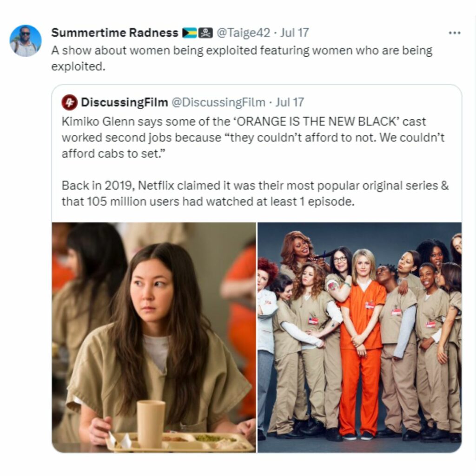Click the Bahamas flag emoji in name
476x476 pixels.
190,33
